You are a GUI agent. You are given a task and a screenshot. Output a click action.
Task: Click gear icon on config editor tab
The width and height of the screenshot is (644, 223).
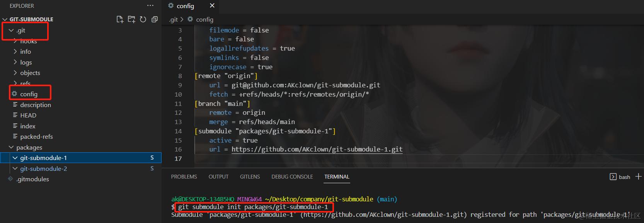click(x=171, y=6)
